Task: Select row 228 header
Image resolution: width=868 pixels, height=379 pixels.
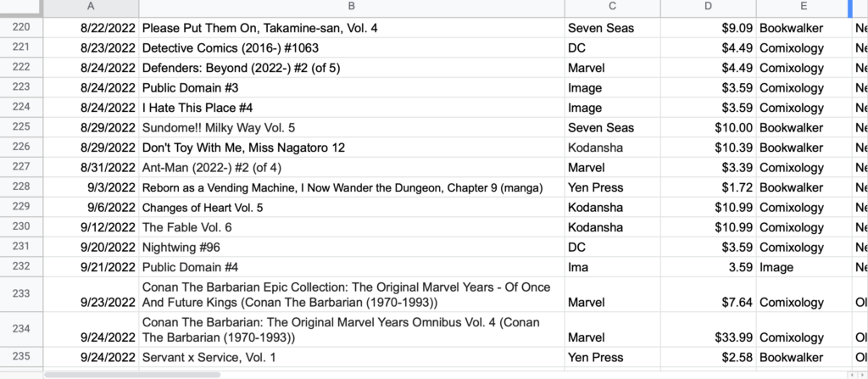Action: [21, 187]
